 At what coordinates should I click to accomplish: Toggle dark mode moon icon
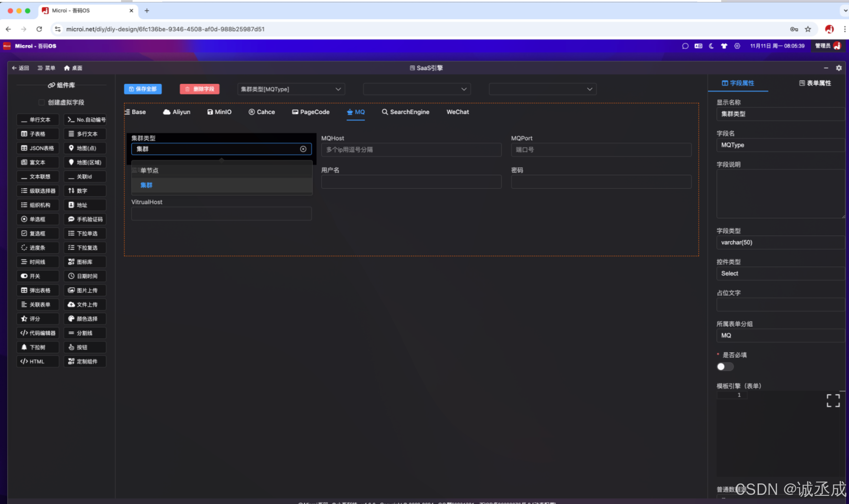711,46
